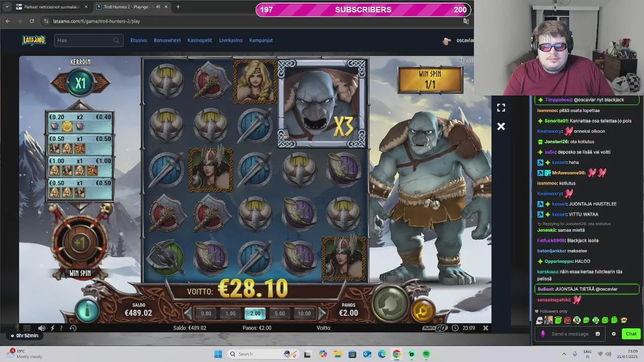Open a new browser tab

pos(178,7)
